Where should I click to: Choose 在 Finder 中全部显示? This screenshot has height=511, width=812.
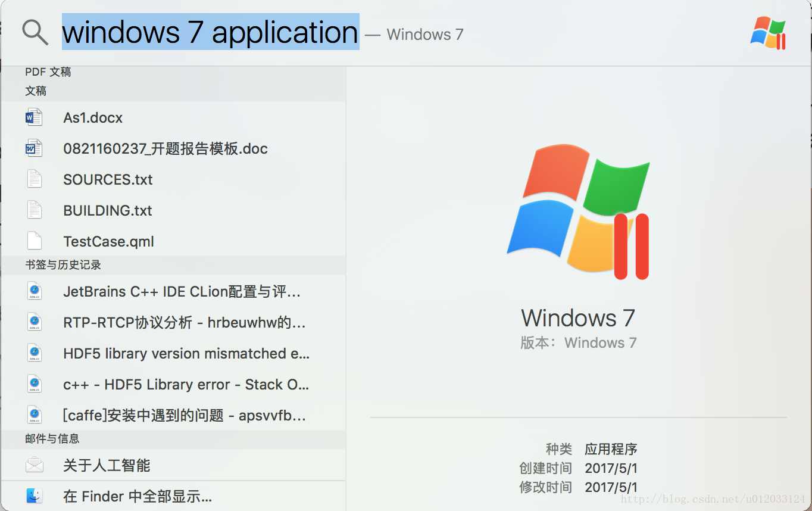tap(173, 496)
